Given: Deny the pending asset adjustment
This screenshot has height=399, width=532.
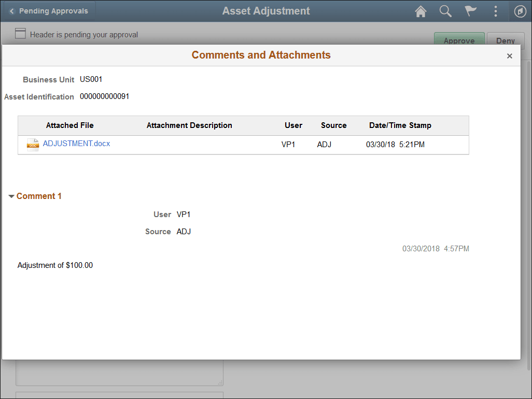Looking at the screenshot, I should click(x=506, y=40).
